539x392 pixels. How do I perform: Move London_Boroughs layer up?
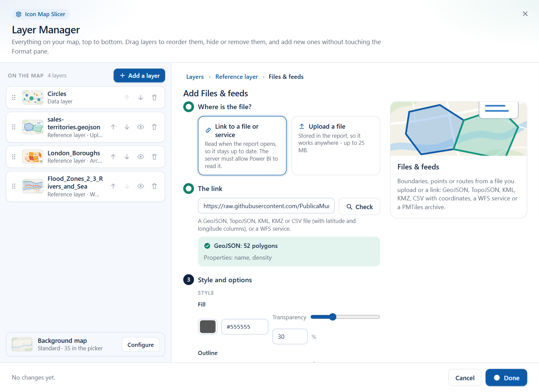(113, 157)
